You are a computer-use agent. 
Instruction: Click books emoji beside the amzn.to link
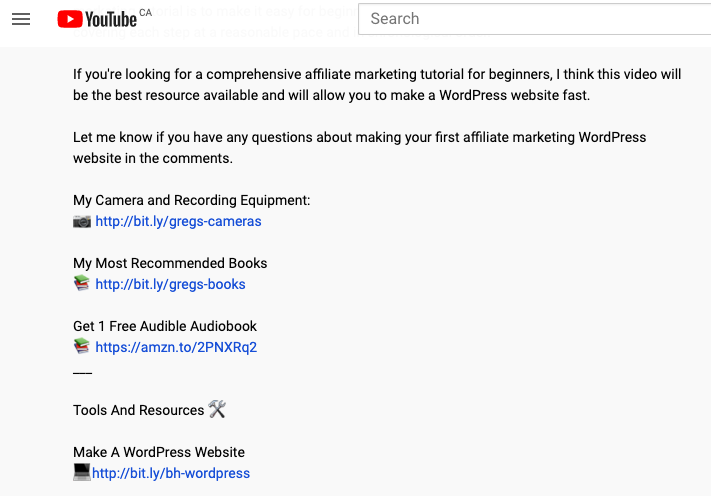point(82,347)
